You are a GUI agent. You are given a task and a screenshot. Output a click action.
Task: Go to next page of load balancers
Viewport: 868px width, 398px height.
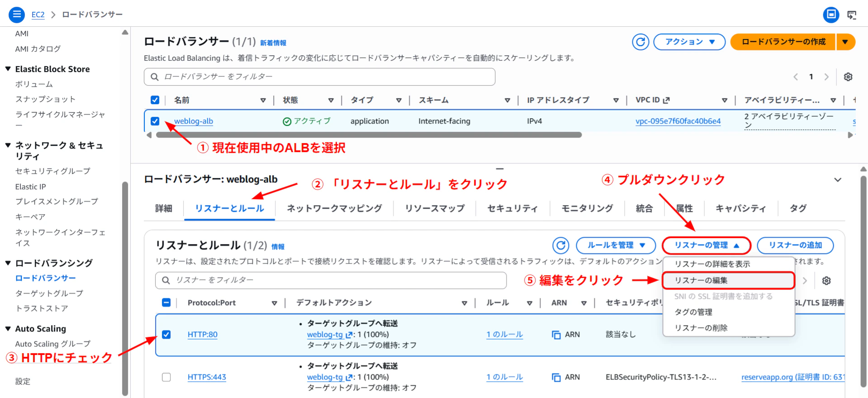826,77
